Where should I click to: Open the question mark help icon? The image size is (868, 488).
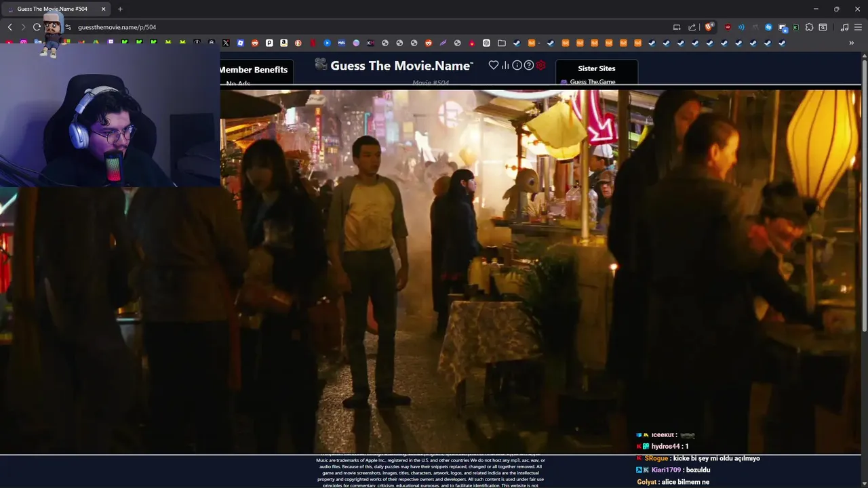click(x=529, y=65)
